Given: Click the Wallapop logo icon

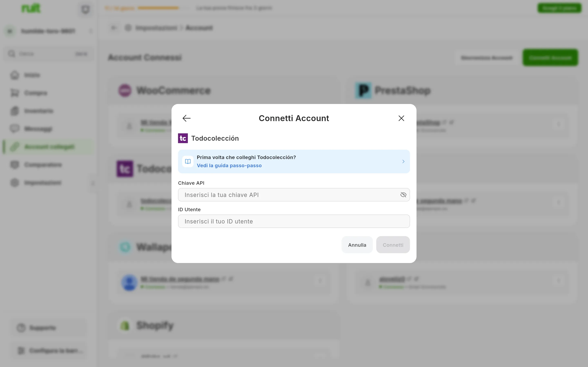Looking at the screenshot, I should pos(125,247).
